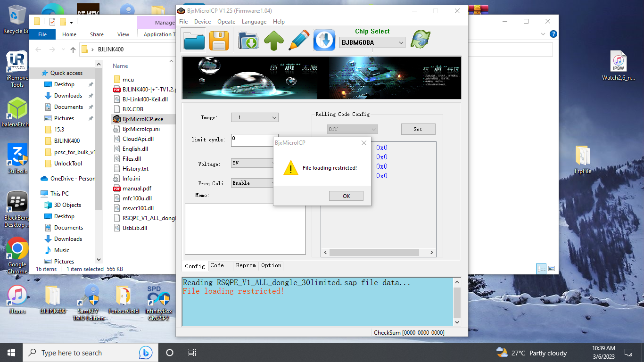Click the pencil write icon in toolbar
The image size is (644, 362).
(298, 41)
